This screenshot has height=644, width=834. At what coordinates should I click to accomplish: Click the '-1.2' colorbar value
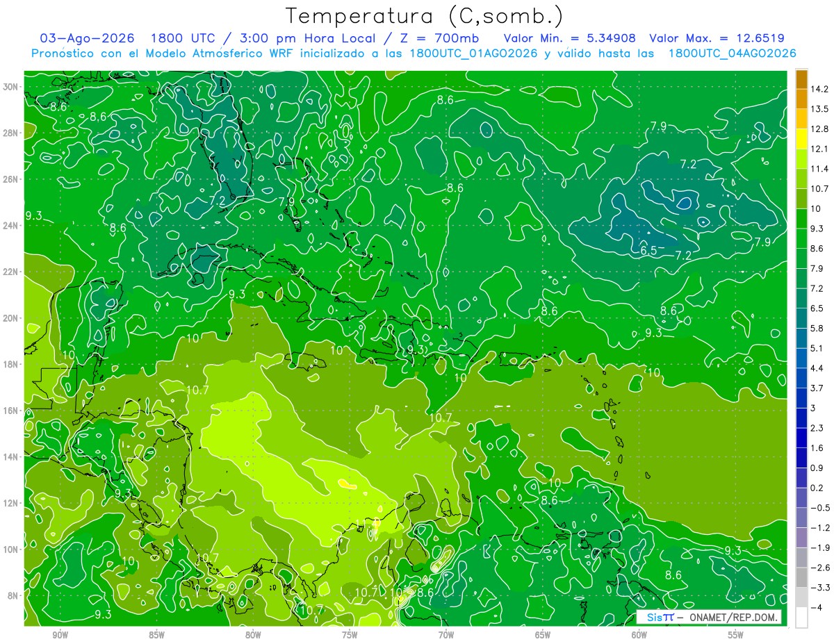pos(819,528)
